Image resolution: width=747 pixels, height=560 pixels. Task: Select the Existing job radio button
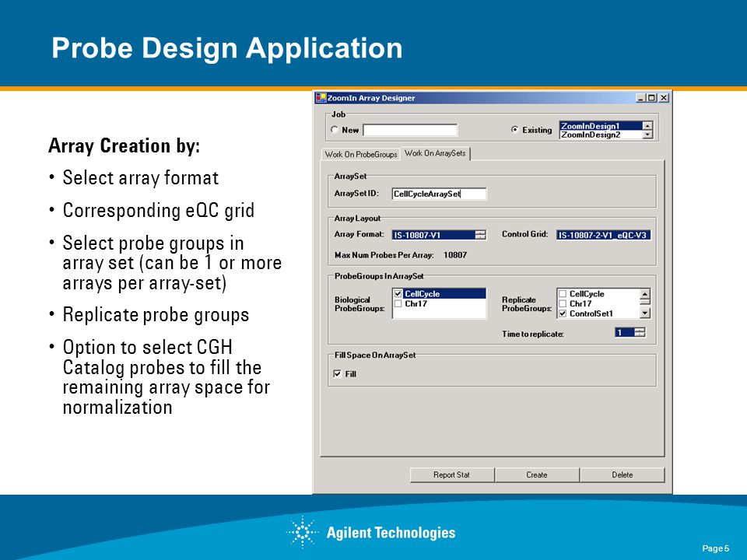coord(514,130)
